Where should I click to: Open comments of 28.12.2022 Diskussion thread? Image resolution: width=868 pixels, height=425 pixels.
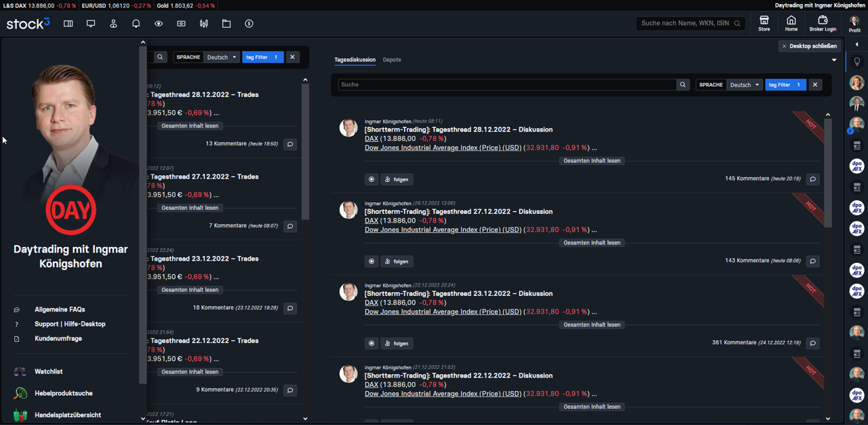click(813, 179)
